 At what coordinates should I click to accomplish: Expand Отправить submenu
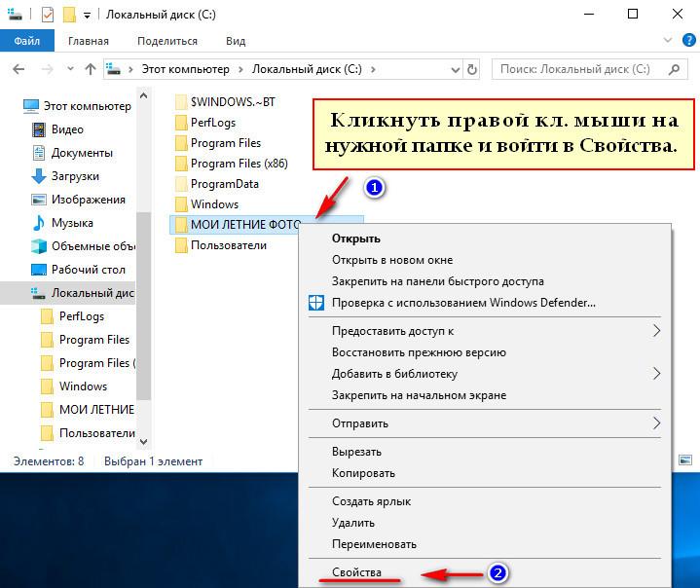pyautogui.click(x=485, y=423)
